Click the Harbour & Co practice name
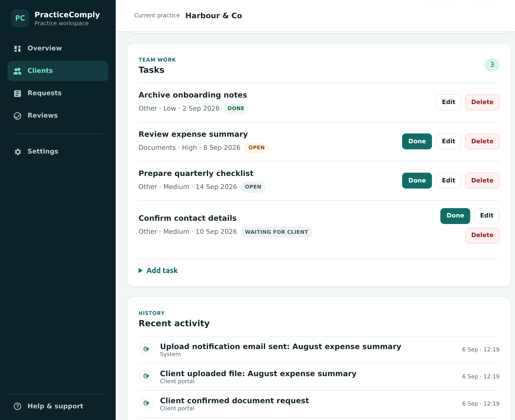Screen dimensions: 515x420 (x=213, y=16)
